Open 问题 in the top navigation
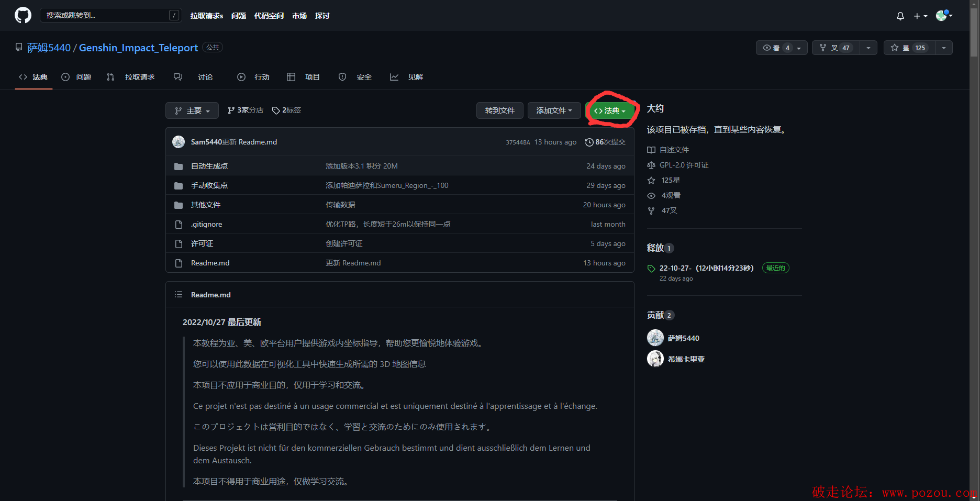980x501 pixels. [239, 16]
